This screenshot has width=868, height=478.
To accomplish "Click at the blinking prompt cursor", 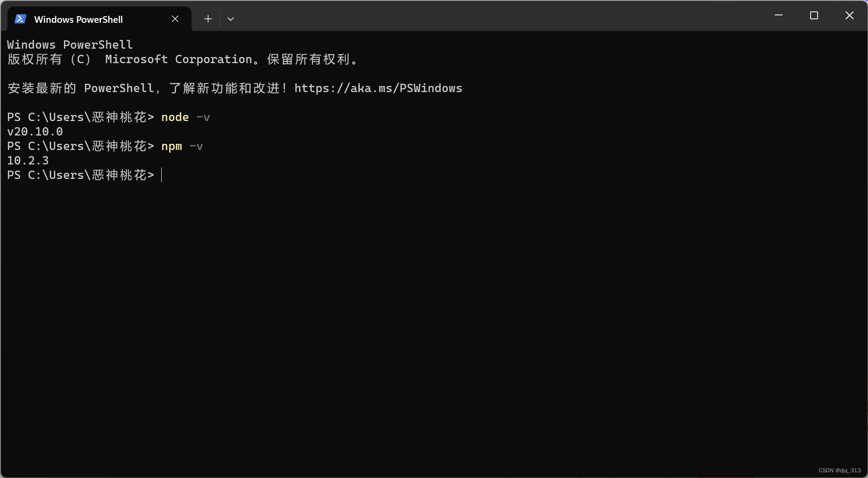I will [x=162, y=175].
